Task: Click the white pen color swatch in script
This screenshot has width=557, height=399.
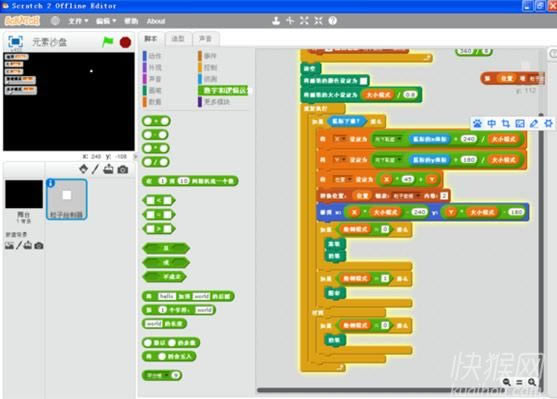Action: [x=363, y=81]
